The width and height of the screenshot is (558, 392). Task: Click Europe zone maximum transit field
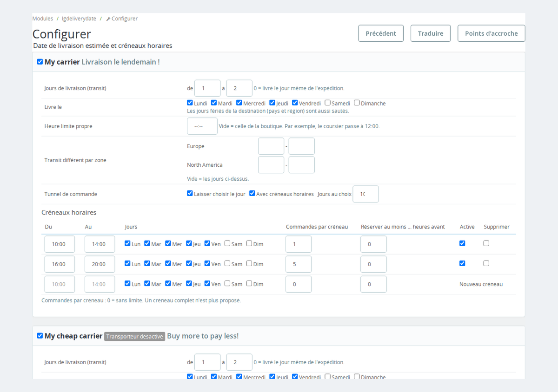click(x=302, y=146)
